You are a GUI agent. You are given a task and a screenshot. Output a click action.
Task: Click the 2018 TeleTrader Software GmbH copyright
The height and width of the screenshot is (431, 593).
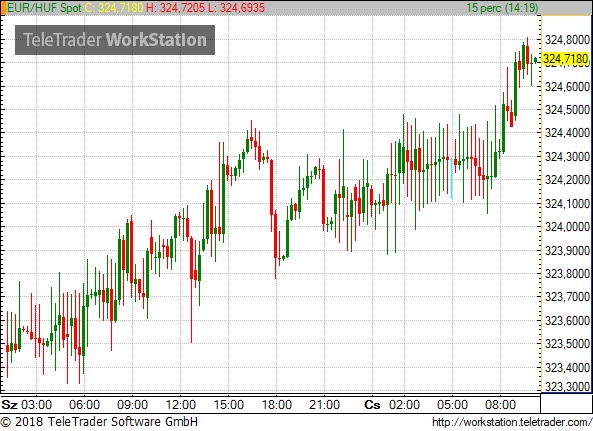tap(99, 422)
